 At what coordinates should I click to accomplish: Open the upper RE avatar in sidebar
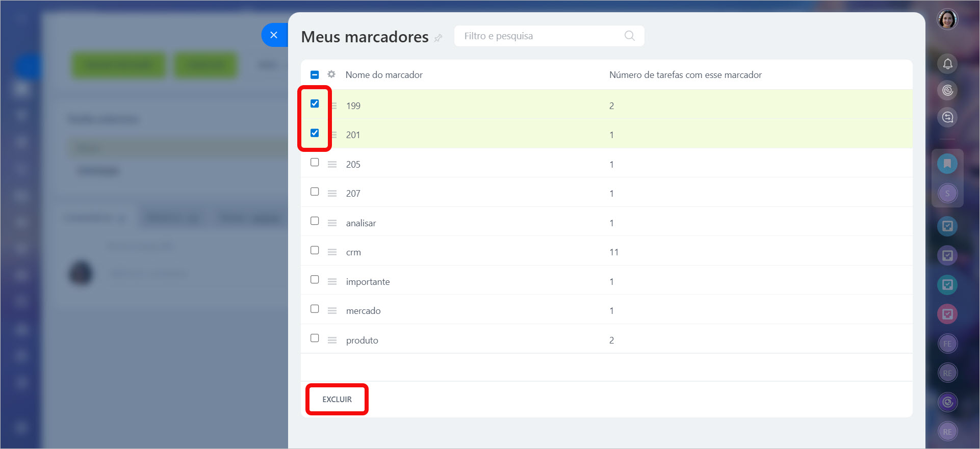(947, 373)
